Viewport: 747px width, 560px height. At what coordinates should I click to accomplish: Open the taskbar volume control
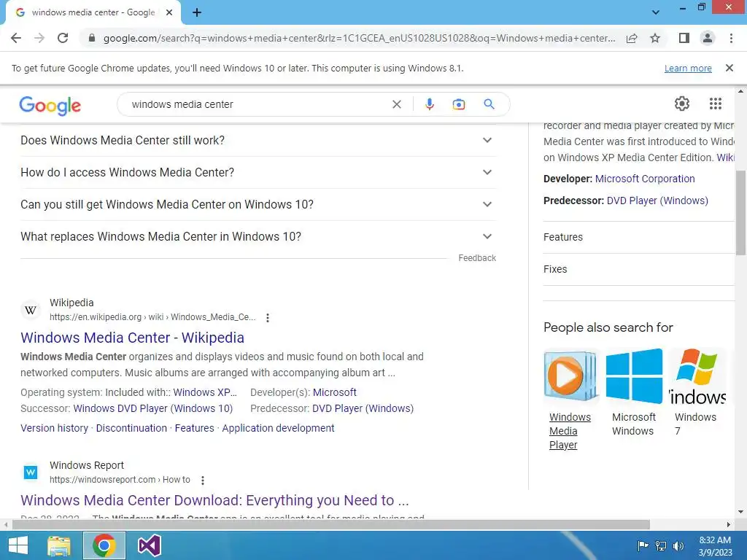coord(678,546)
